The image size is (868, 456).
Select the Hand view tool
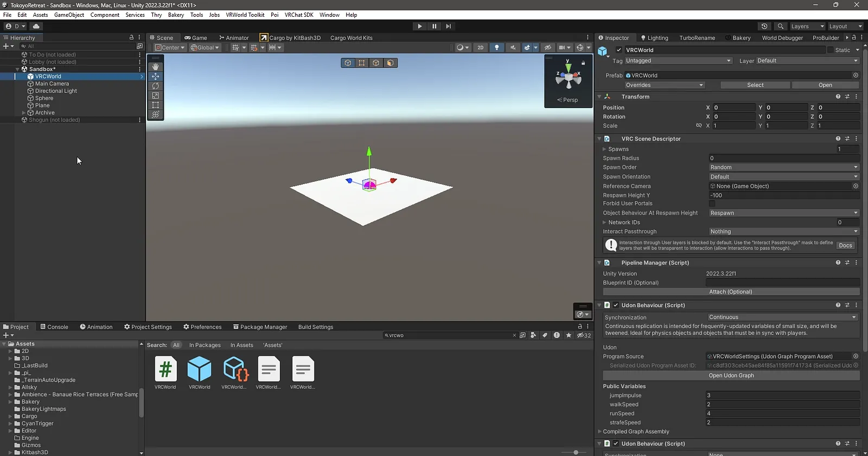tap(156, 67)
